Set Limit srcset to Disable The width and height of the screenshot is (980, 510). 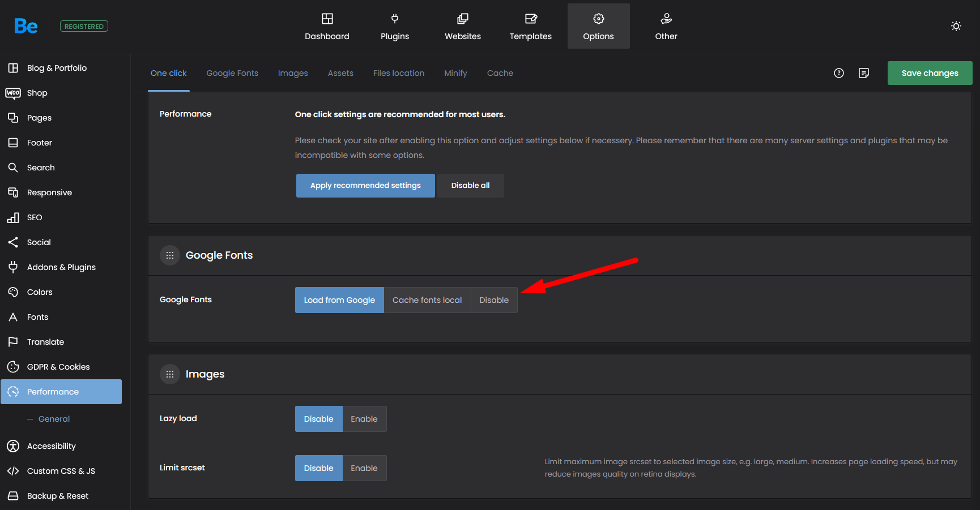319,468
